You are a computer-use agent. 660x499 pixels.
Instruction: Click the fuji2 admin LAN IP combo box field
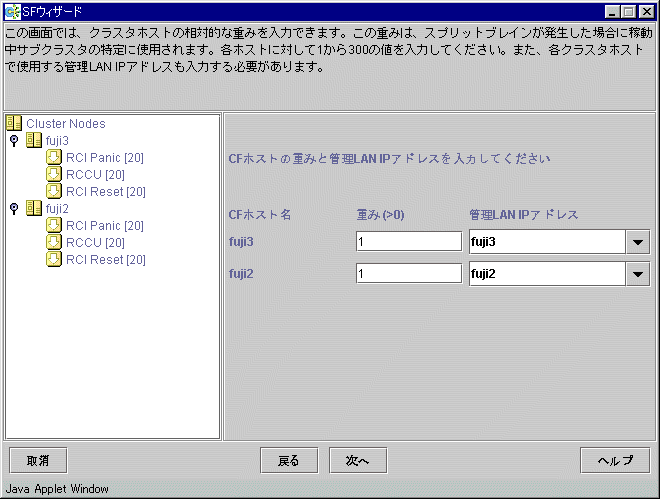coord(547,274)
